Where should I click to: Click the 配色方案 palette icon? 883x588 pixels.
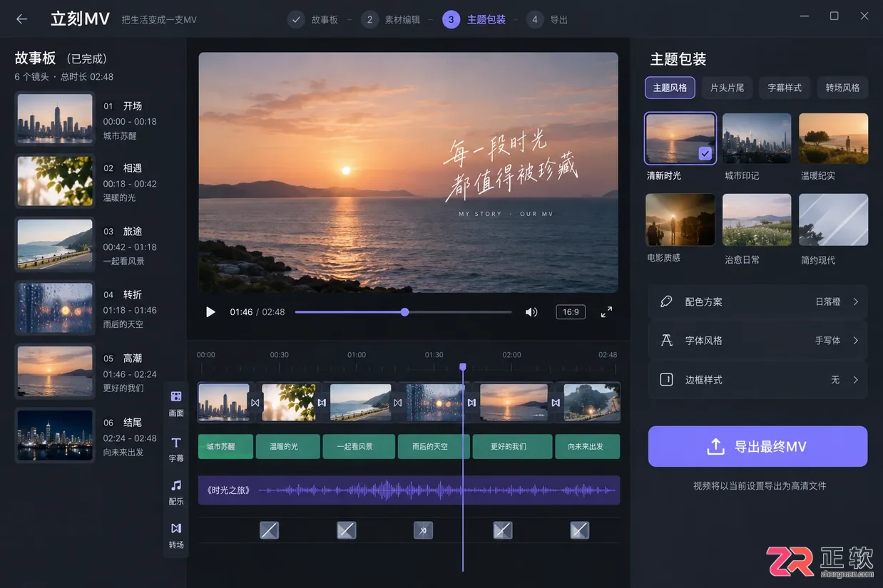[x=666, y=301]
